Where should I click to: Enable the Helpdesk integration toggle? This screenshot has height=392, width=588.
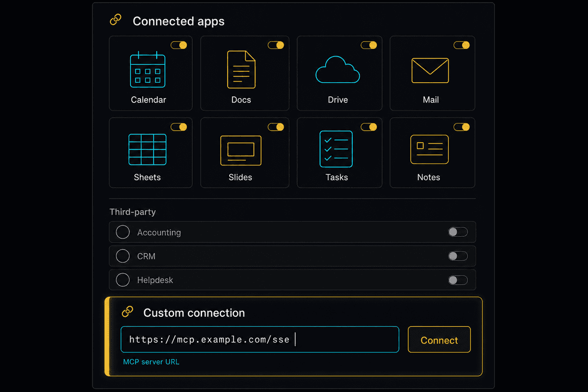coord(458,280)
